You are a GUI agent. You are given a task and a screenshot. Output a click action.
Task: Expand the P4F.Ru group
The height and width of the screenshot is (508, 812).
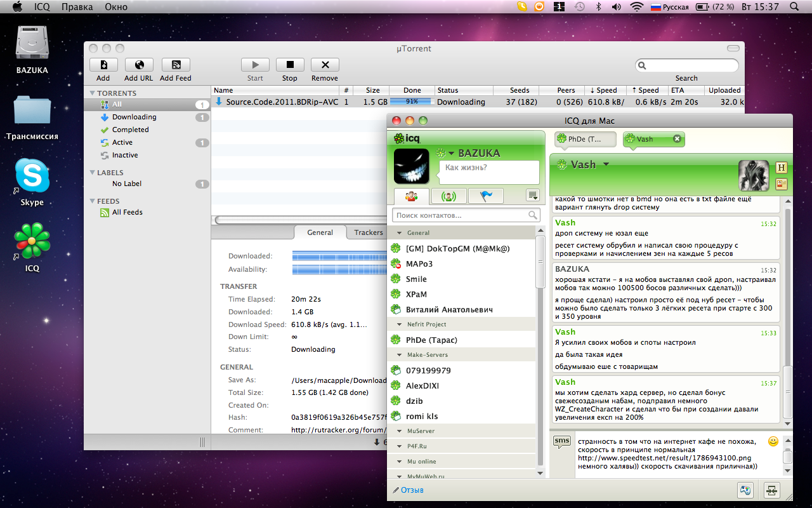pyautogui.click(x=399, y=446)
